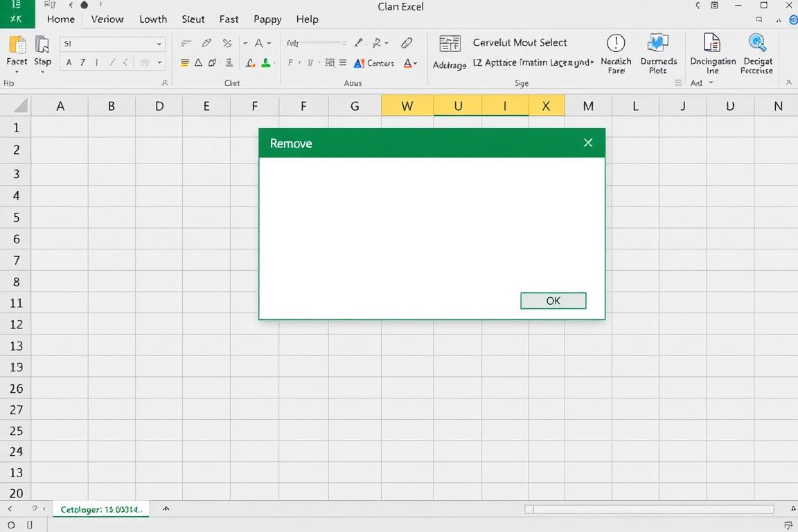Viewport: 798px width, 532px height.
Task: Select the Decigat Ferceise magnifier icon
Action: [x=756, y=43]
